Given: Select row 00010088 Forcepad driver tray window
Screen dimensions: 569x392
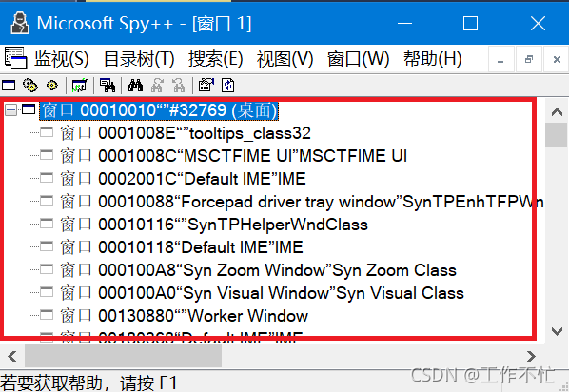Looking at the screenshot, I should [x=302, y=202].
